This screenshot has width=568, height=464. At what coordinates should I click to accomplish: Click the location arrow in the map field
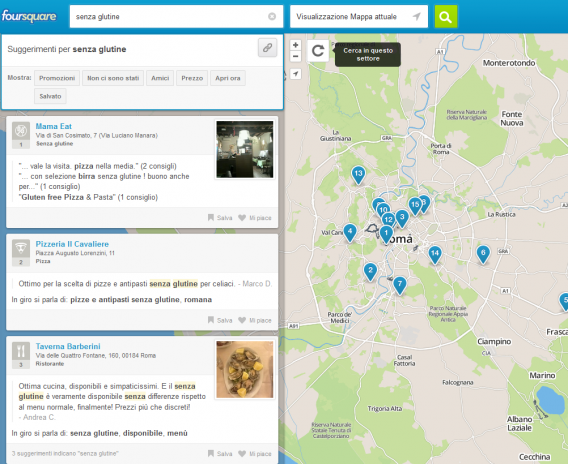417,16
